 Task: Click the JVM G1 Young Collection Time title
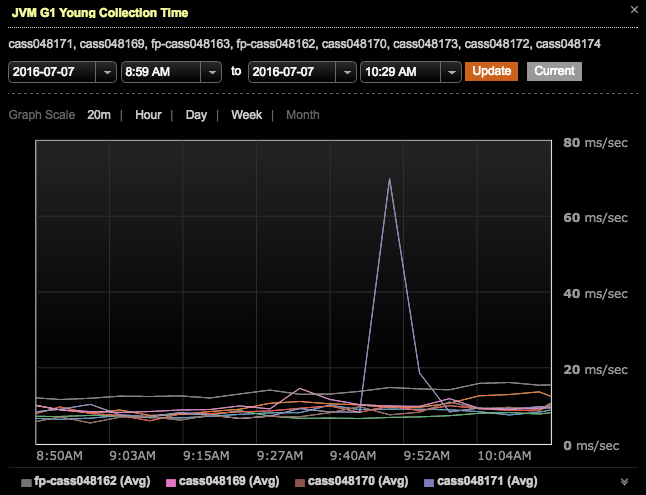point(99,13)
